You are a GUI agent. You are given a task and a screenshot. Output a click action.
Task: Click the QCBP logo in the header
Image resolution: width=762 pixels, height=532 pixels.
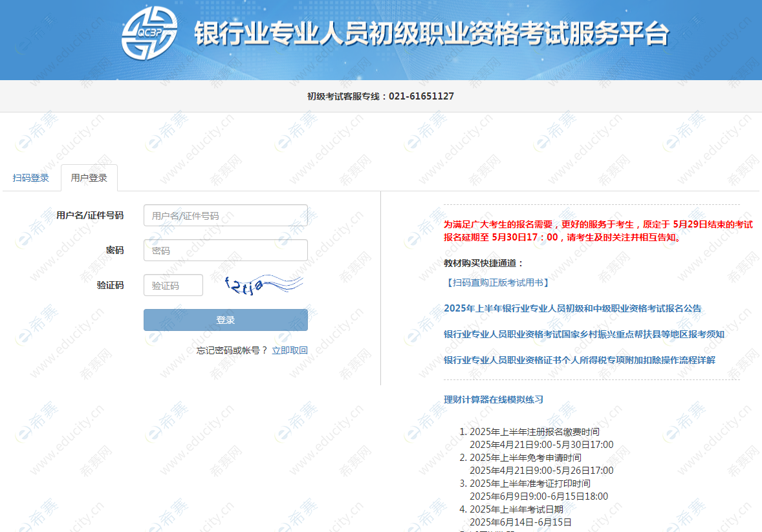point(149,33)
